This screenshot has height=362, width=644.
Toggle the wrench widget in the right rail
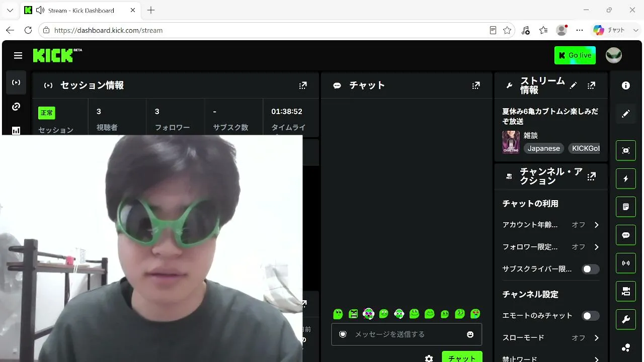point(626,319)
